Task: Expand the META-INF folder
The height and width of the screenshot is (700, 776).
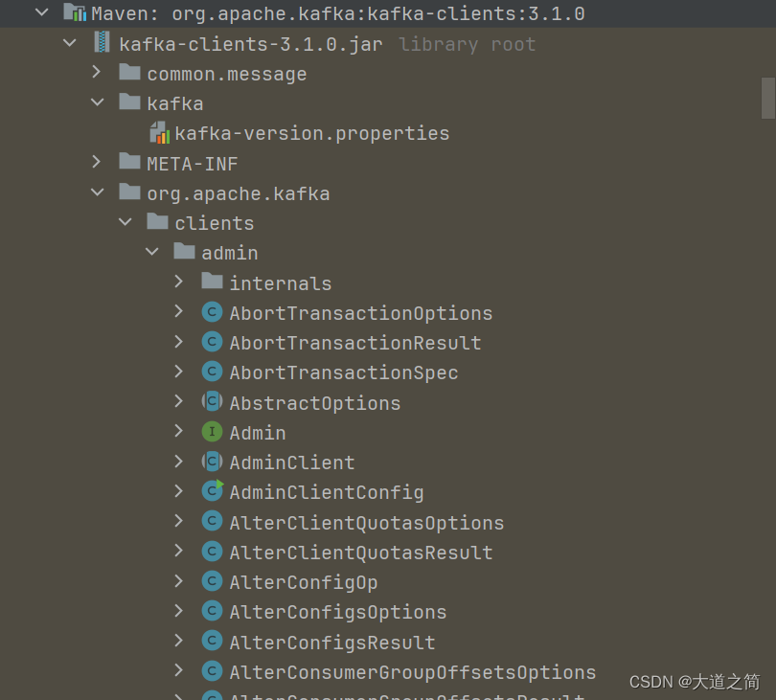Action: [97, 162]
